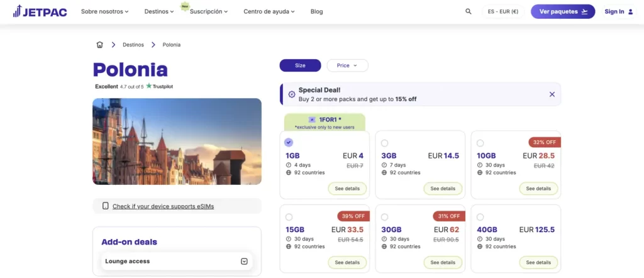Click the 39% OFF badge
The width and height of the screenshot is (644, 278).
353,216
